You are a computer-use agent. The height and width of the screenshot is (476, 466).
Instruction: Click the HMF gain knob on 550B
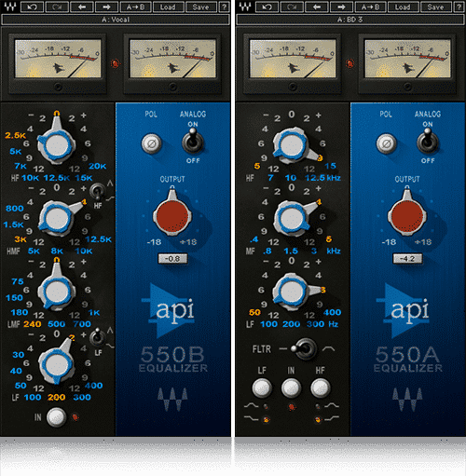[x=57, y=218]
